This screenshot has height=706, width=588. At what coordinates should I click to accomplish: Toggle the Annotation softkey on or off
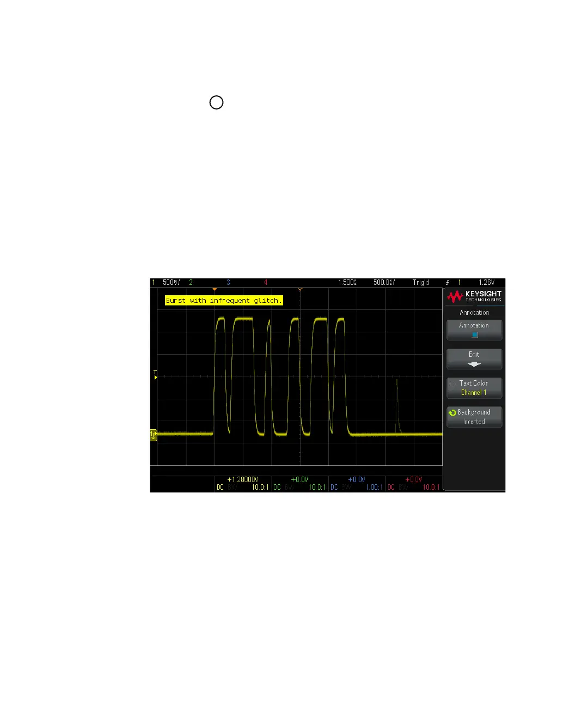click(474, 330)
